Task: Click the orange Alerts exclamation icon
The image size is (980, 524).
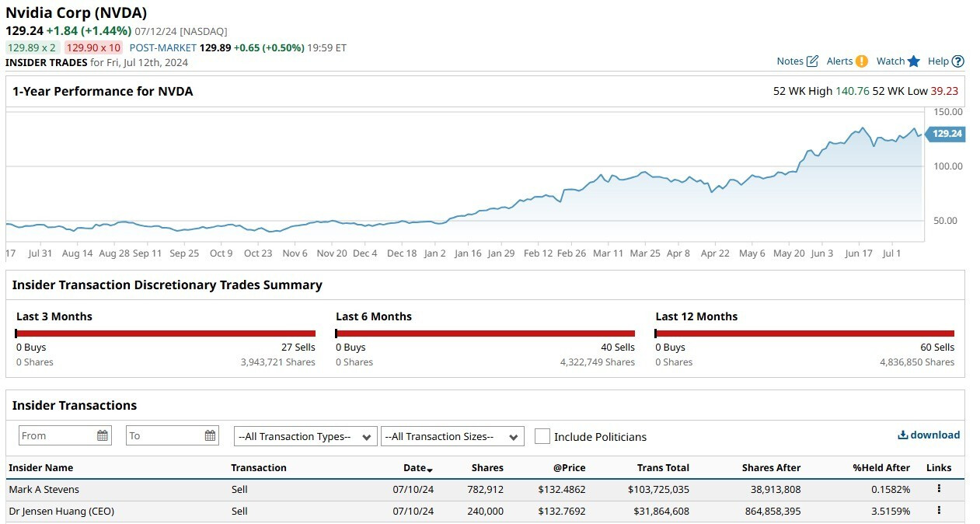Action: click(861, 61)
